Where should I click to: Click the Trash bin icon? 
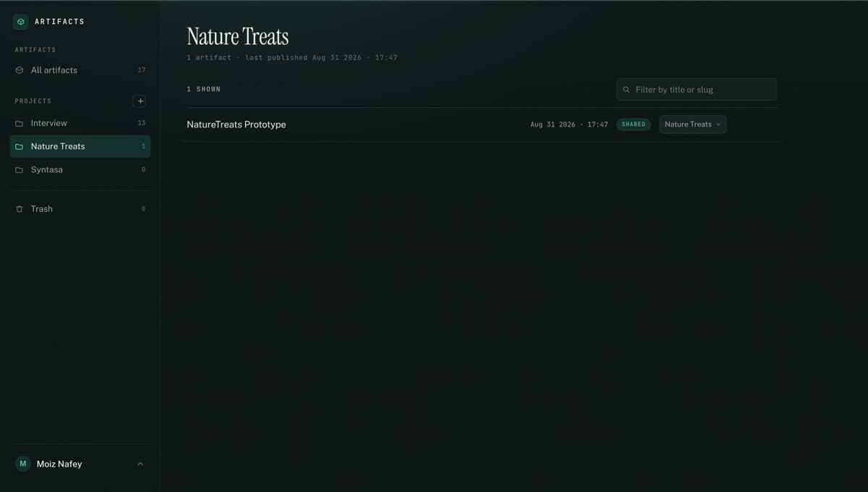coord(20,209)
